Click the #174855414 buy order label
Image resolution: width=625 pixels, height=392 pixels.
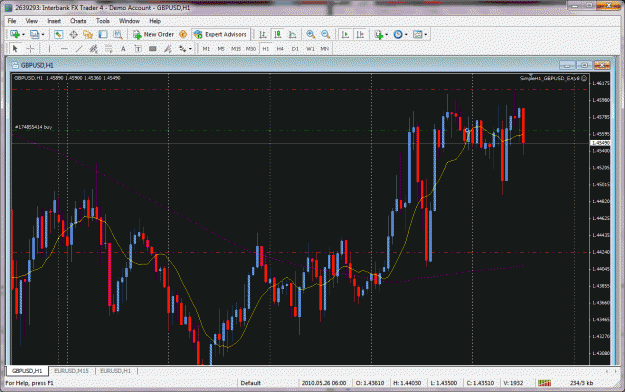coord(33,127)
